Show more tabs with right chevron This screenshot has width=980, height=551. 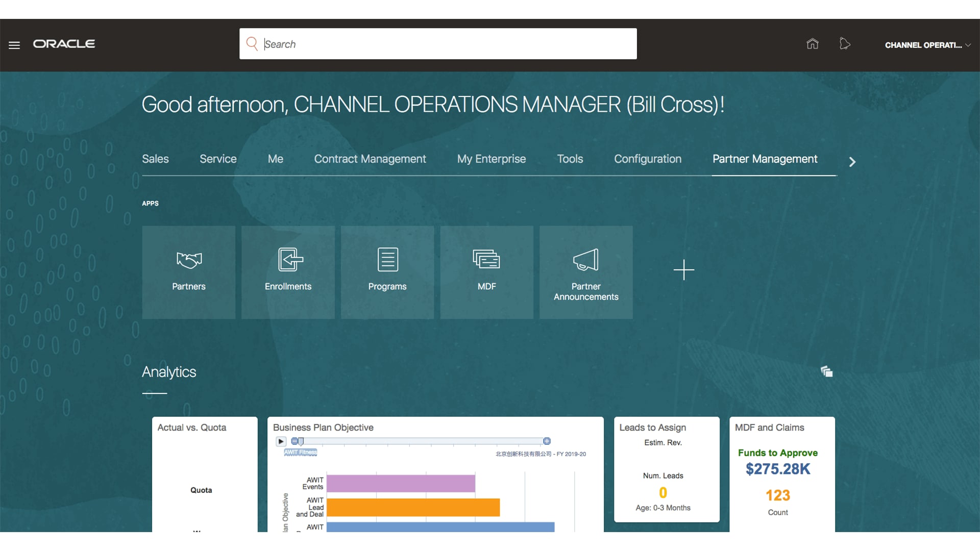tap(852, 162)
